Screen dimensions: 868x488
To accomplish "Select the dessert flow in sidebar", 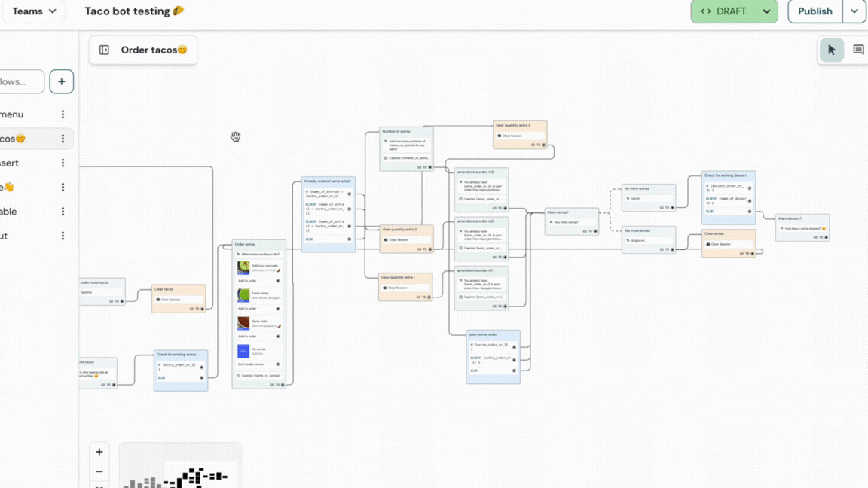I will pyautogui.click(x=11, y=163).
